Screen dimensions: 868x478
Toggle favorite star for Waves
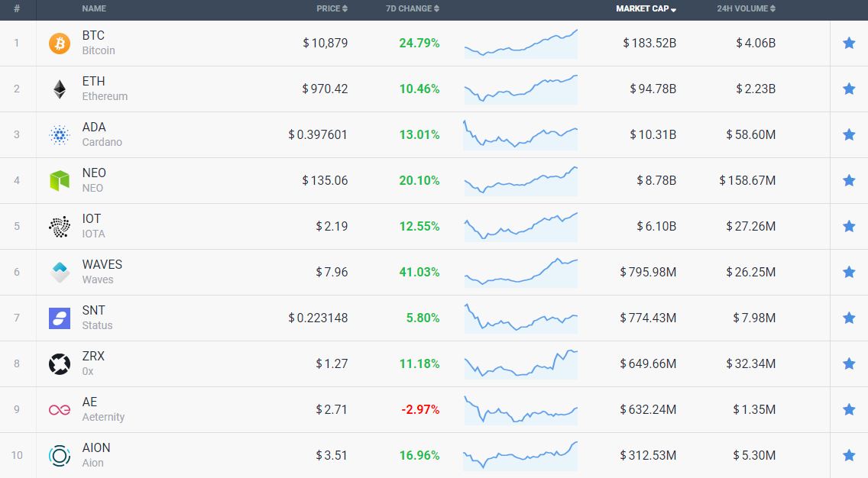849,272
